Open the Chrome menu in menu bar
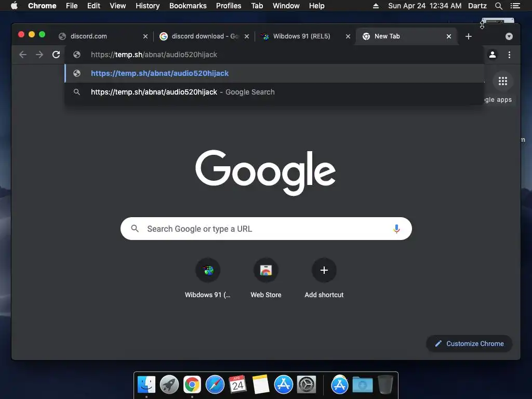Image resolution: width=532 pixels, height=399 pixels. [42, 6]
